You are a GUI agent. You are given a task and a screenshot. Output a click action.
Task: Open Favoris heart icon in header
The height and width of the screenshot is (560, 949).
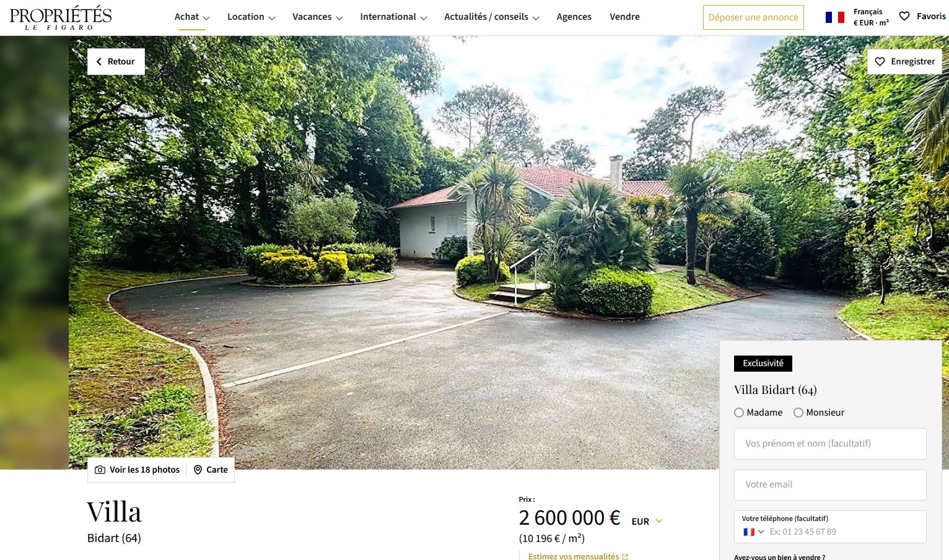(904, 16)
